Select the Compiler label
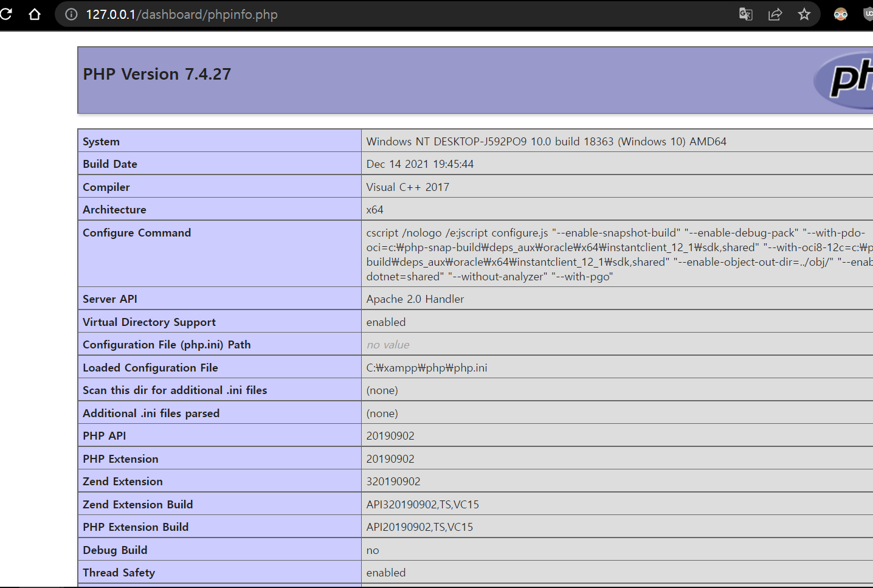Screen dimensions: 873x588 coord(106,187)
